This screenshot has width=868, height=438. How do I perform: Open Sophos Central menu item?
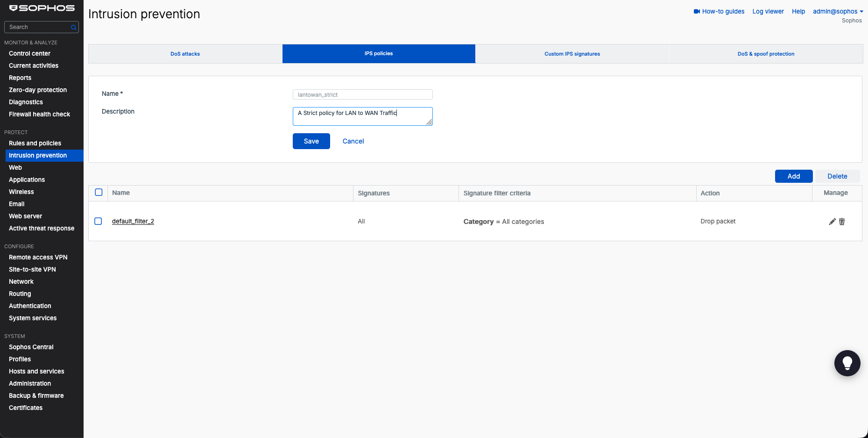click(31, 347)
